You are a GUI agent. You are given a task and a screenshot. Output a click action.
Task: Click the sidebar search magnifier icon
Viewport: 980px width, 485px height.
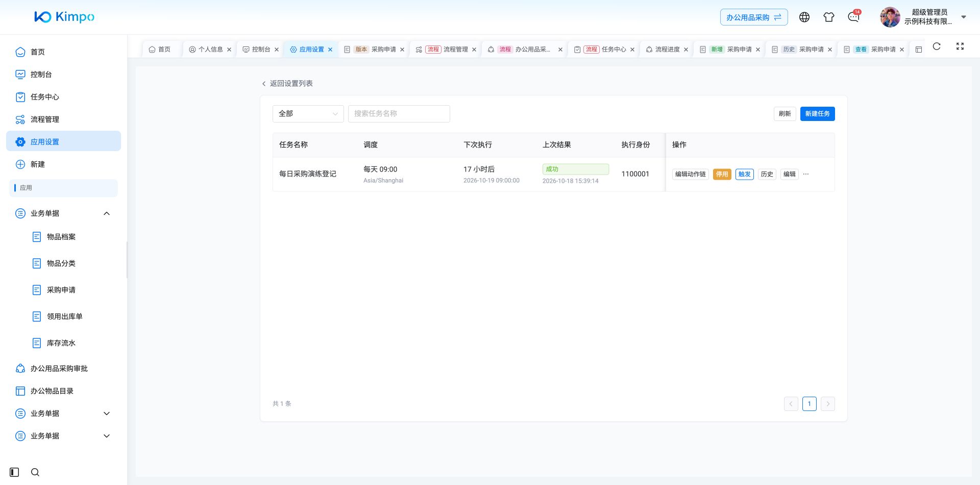[x=35, y=472]
